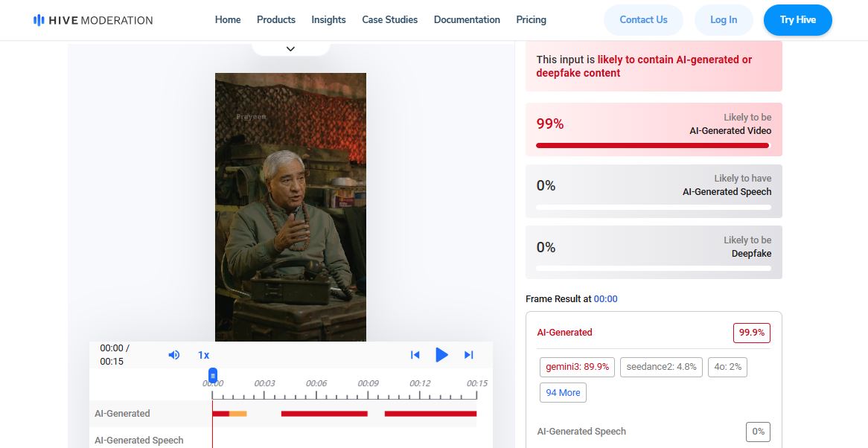Navigate to the Pricing page
The height and width of the screenshot is (448, 868).
[x=531, y=19]
